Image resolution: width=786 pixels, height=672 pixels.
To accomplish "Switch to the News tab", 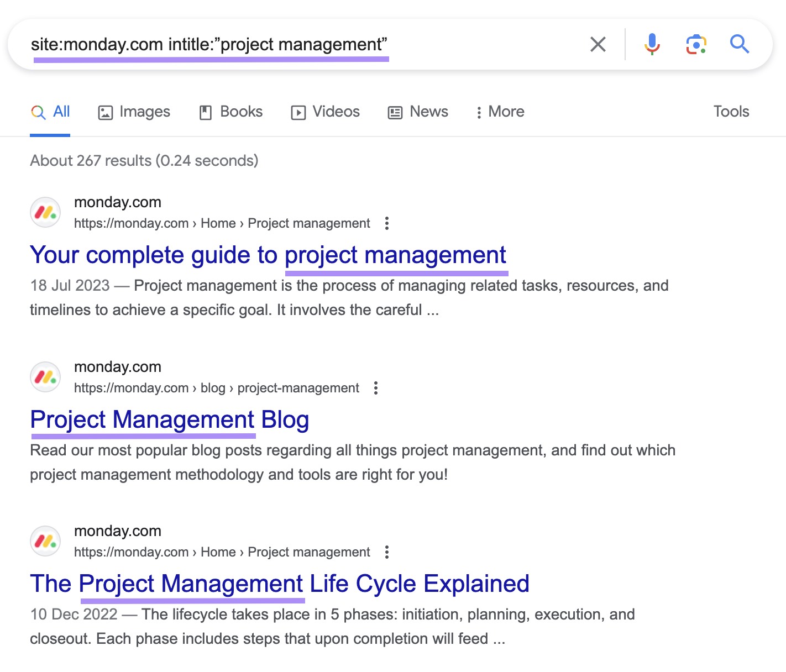I will [x=417, y=112].
